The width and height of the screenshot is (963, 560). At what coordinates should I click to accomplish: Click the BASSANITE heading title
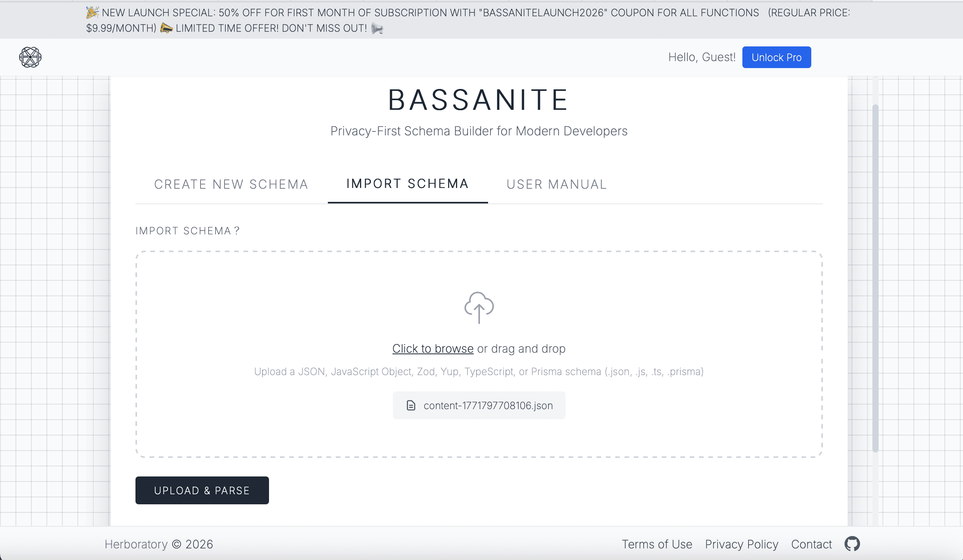point(479,100)
